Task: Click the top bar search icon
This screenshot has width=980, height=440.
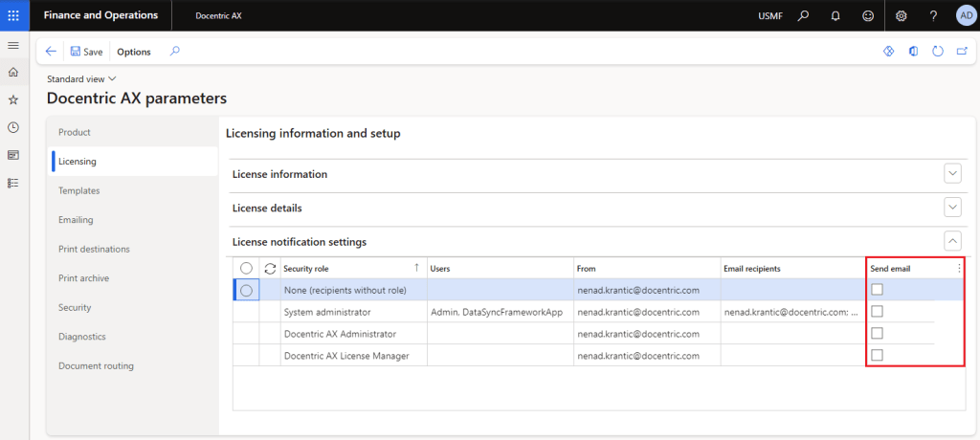Action: [x=803, y=15]
